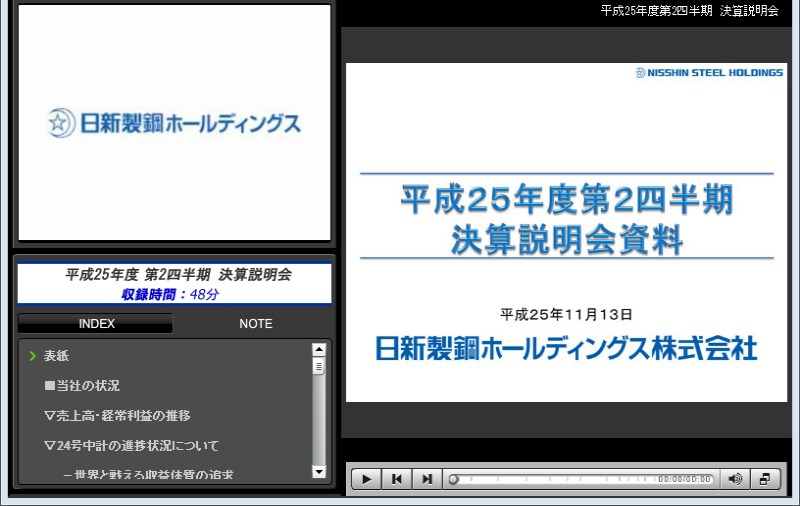The height and width of the screenshot is (506, 800).
Task: Click the date 平成25年11月13日 on the slide
Action: (x=566, y=314)
